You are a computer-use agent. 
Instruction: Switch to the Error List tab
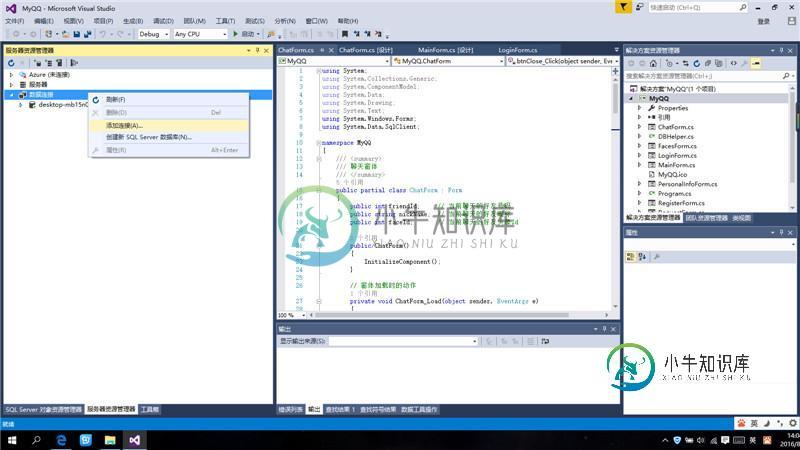(290, 410)
